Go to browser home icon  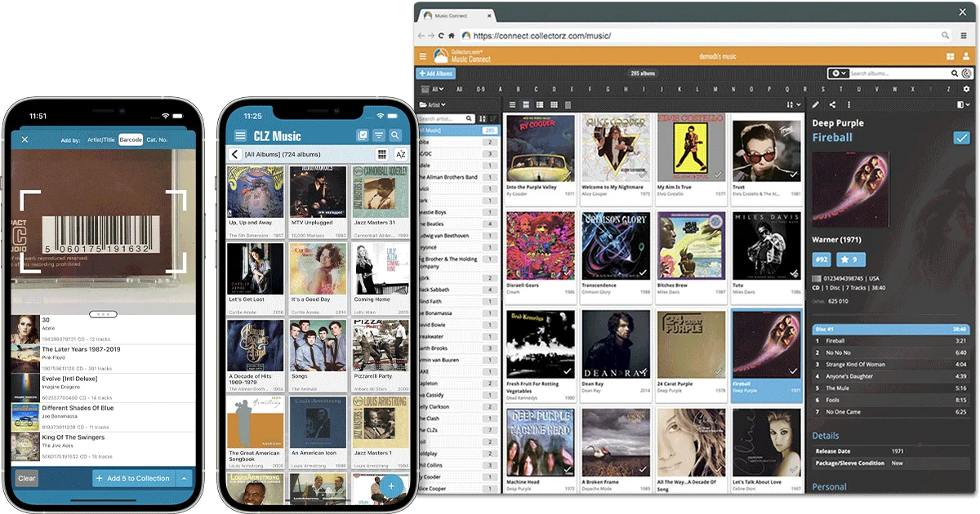[451, 36]
